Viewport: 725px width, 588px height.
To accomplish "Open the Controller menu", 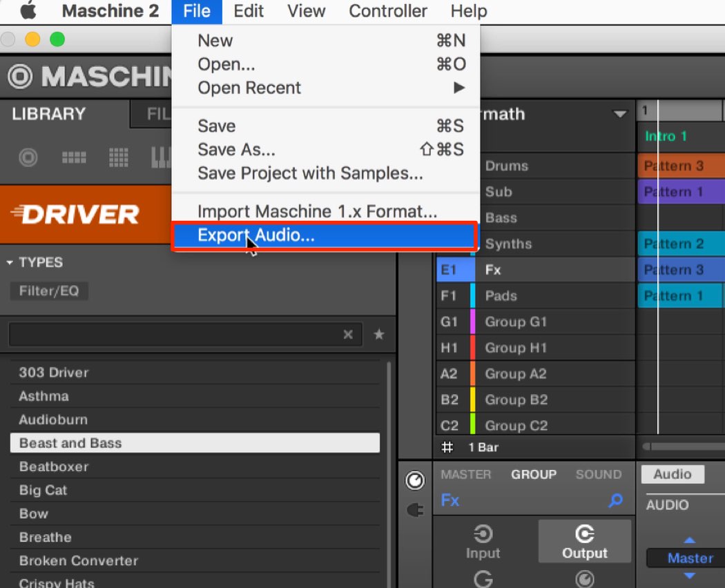I will 388,11.
